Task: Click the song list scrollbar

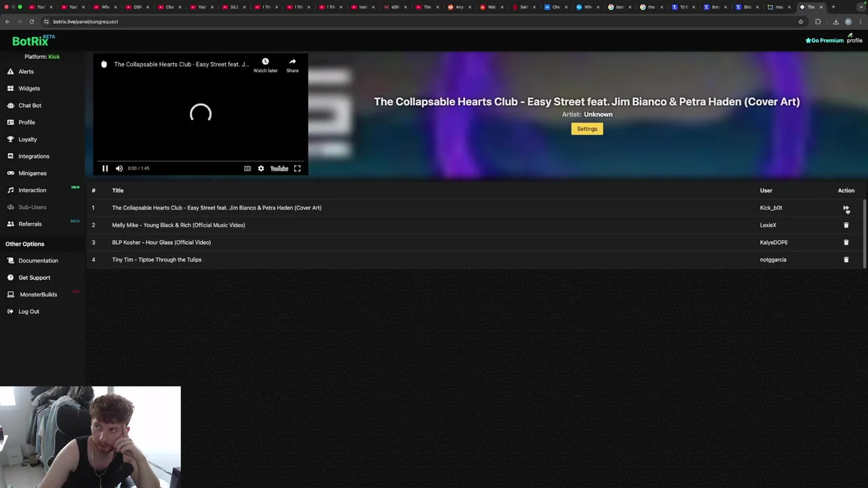Action: tap(865, 234)
